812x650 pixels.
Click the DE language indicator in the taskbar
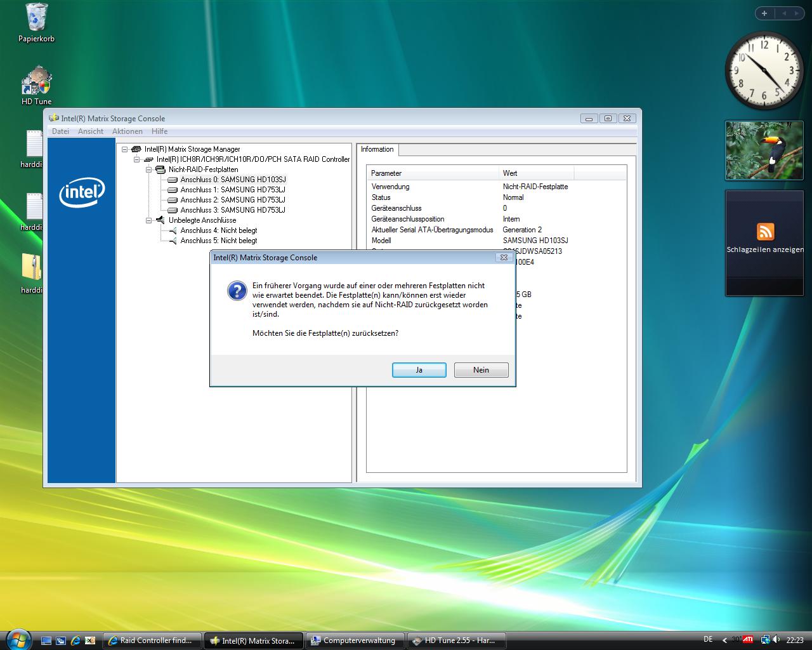point(708,639)
